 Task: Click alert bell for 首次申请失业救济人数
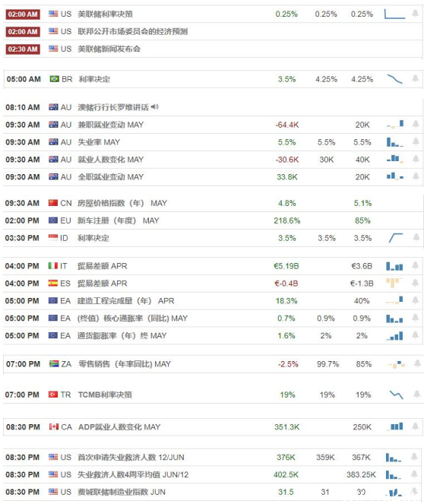click(414, 456)
